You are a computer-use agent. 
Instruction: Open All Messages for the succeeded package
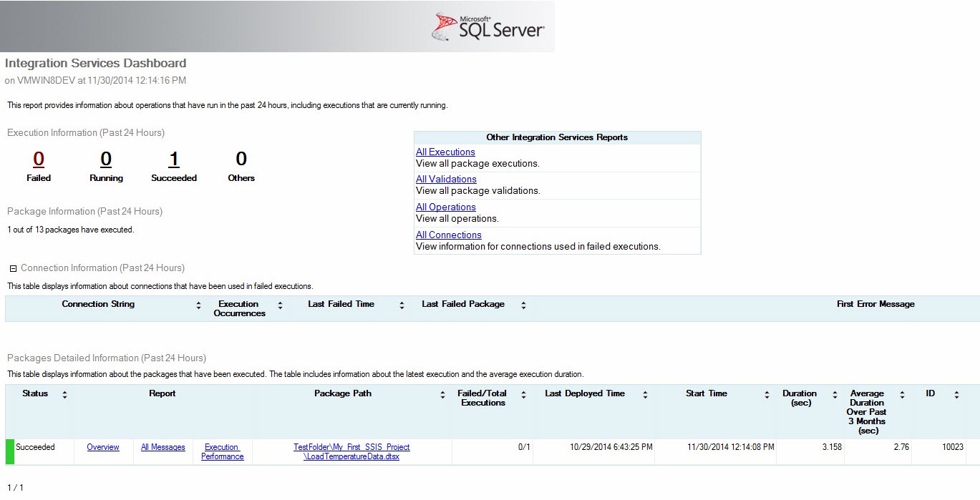[162, 447]
